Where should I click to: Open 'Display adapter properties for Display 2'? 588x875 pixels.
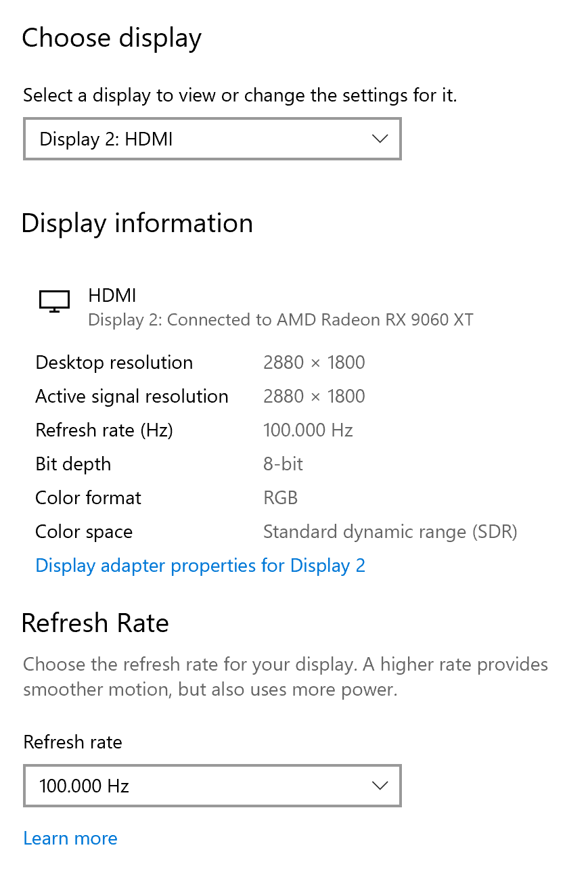[200, 565]
